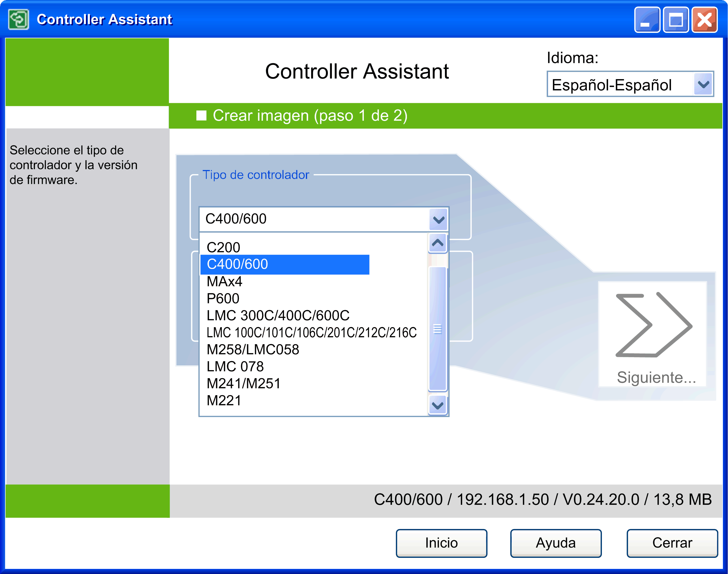Select C200 from the controller list

pyautogui.click(x=223, y=247)
